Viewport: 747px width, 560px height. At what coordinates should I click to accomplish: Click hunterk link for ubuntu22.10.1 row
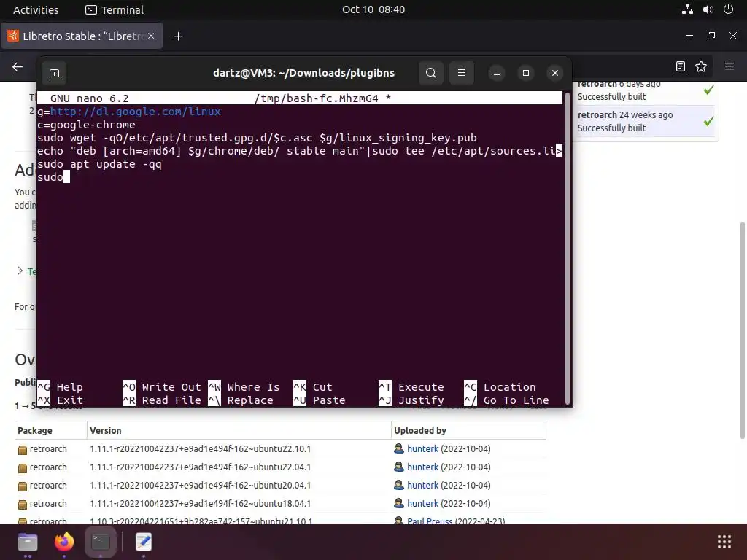point(422,448)
